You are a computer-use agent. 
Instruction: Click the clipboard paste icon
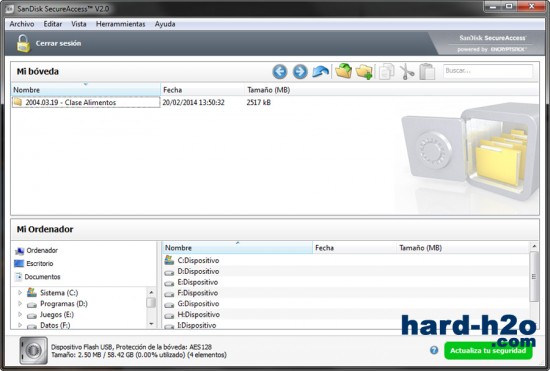point(427,72)
